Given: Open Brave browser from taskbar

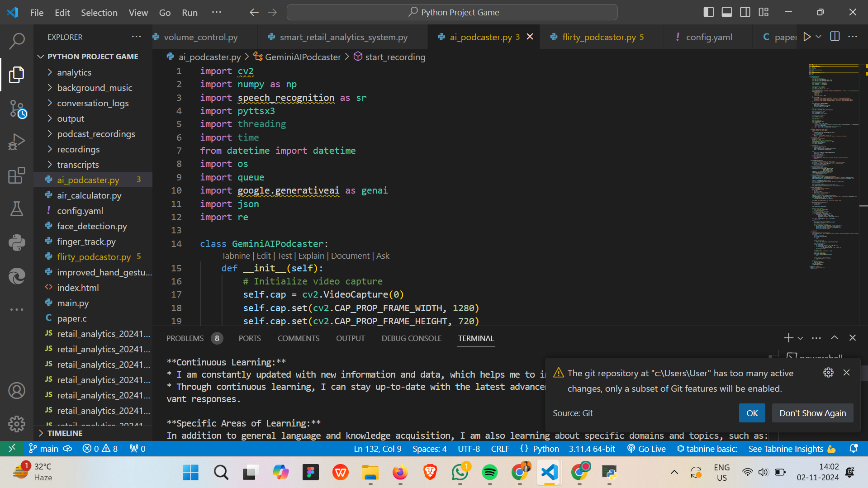Looking at the screenshot, I should click(x=430, y=473).
